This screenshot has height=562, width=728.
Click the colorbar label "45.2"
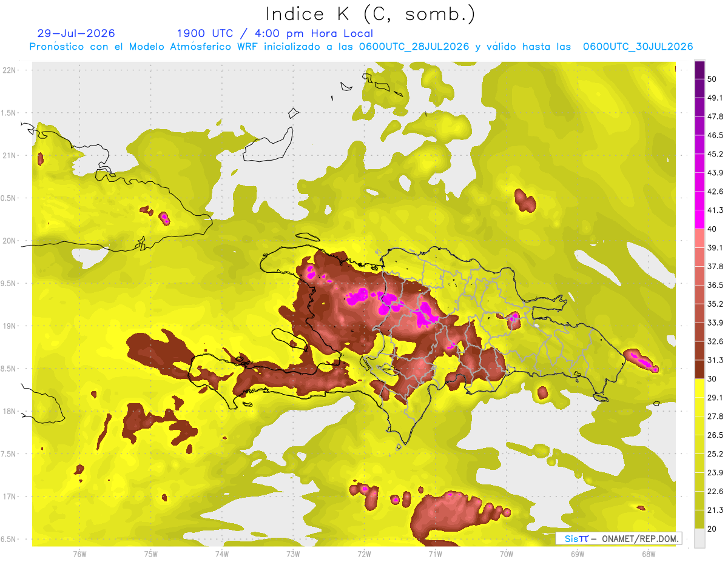[715, 154]
